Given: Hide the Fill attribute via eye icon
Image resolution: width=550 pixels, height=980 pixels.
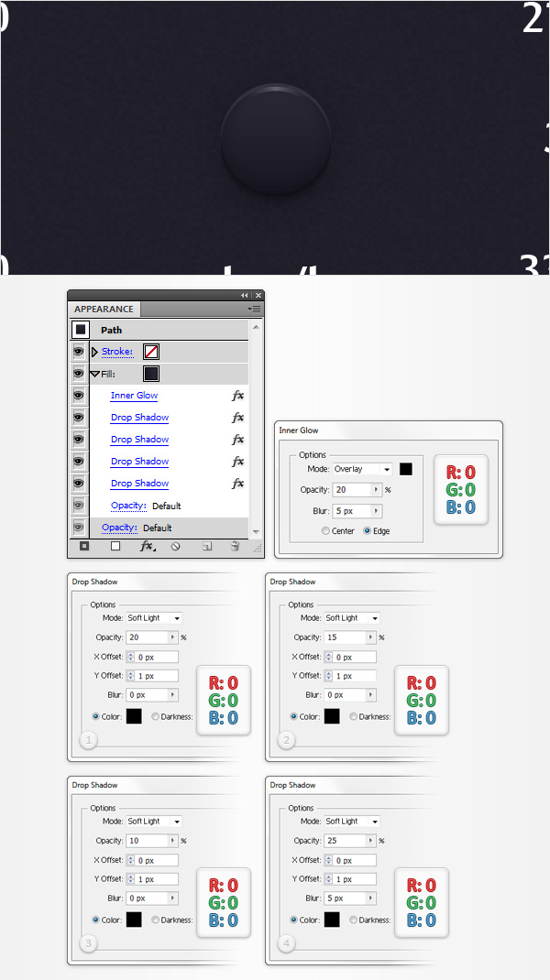Looking at the screenshot, I should 79,374.
